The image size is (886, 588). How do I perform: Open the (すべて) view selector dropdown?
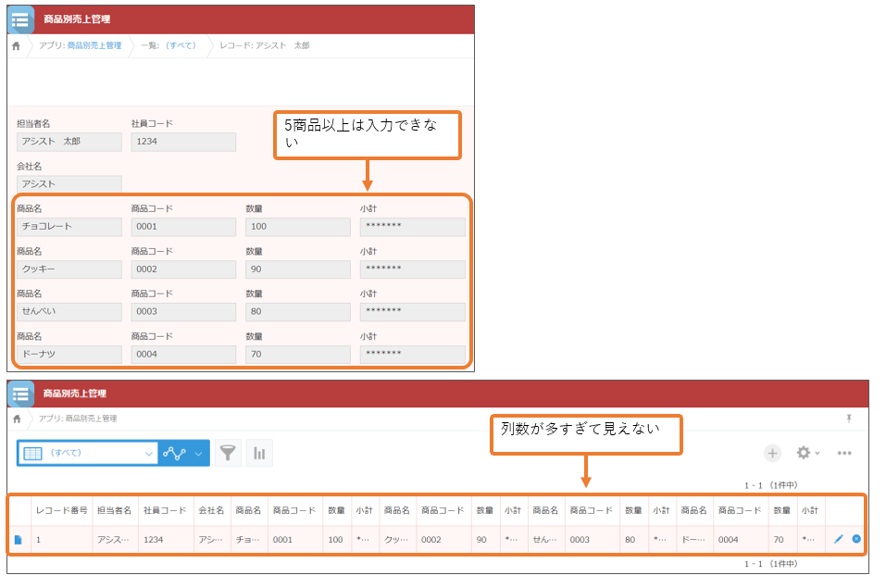[88, 453]
